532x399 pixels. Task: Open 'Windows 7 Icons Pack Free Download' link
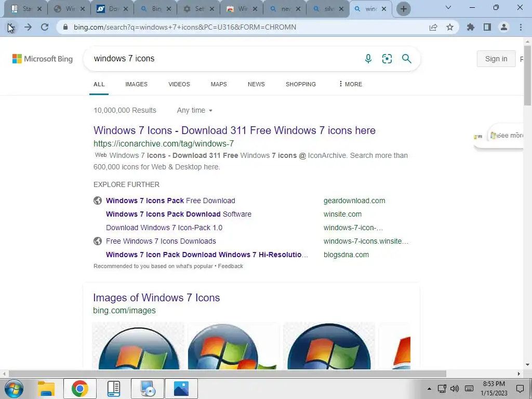(170, 201)
